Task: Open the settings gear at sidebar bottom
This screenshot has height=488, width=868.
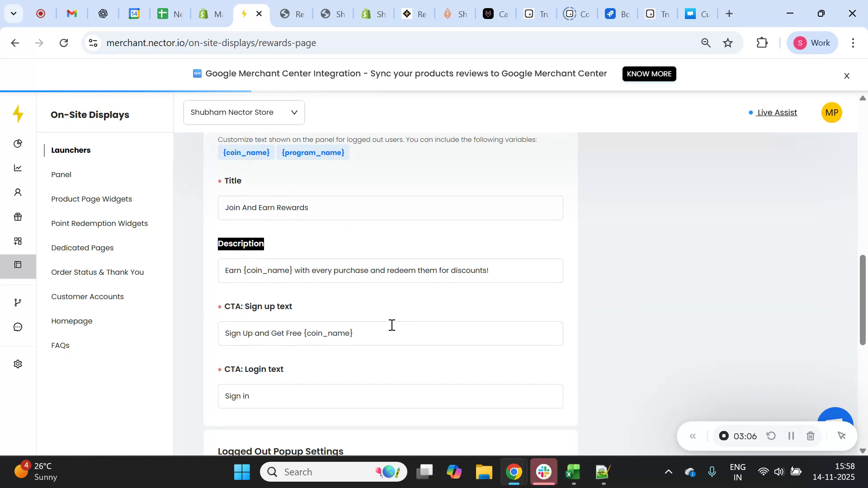Action: pos(18,364)
